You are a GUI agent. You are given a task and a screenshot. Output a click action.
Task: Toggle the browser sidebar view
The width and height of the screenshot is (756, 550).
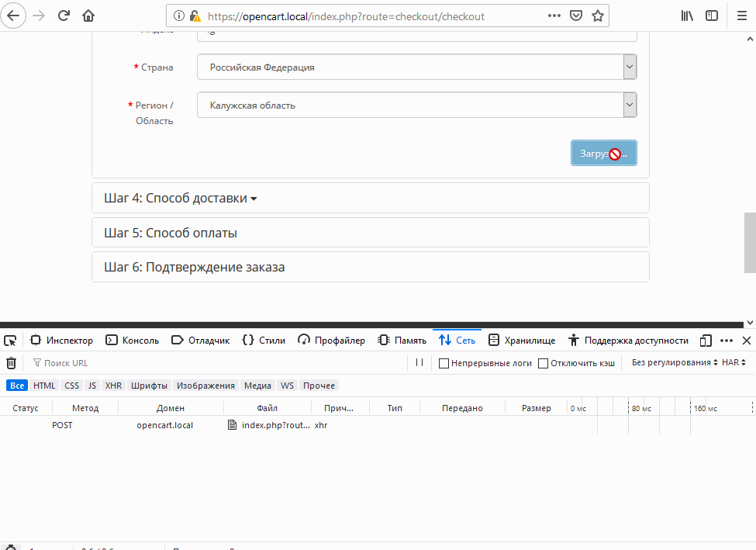(712, 16)
